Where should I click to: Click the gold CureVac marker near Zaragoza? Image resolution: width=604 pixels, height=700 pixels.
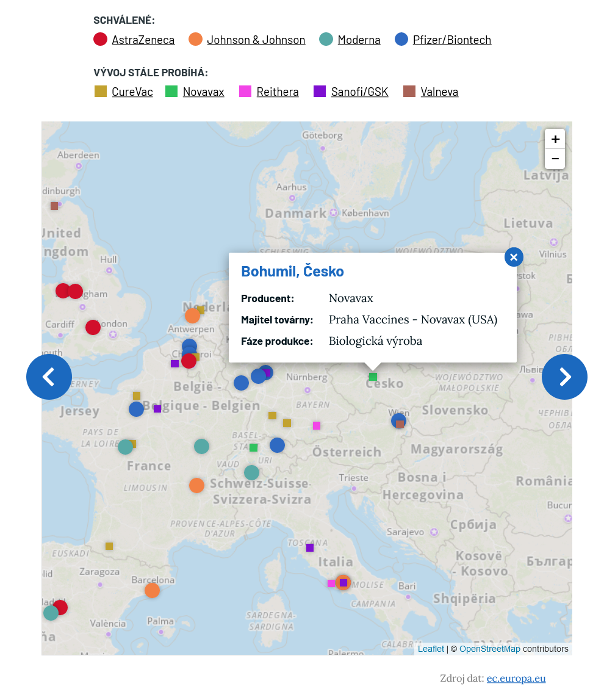tap(109, 546)
